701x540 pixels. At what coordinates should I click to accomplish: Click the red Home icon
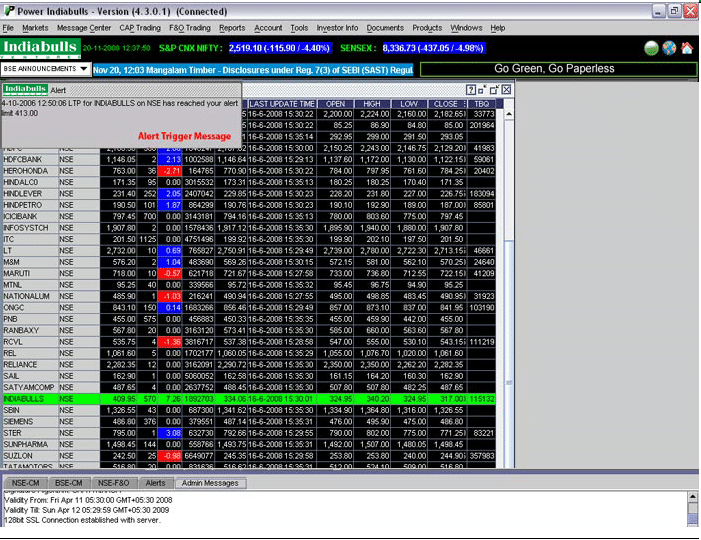pos(686,47)
